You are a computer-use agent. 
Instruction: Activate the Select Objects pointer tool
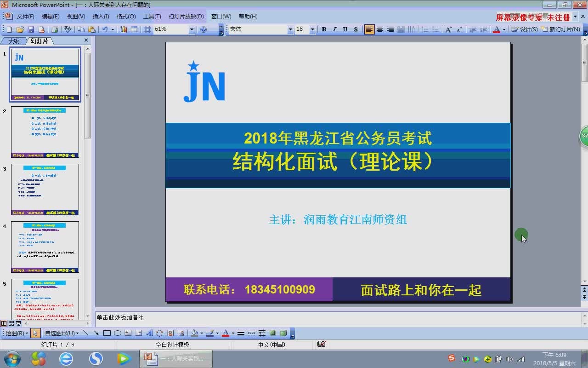pyautogui.click(x=36, y=333)
